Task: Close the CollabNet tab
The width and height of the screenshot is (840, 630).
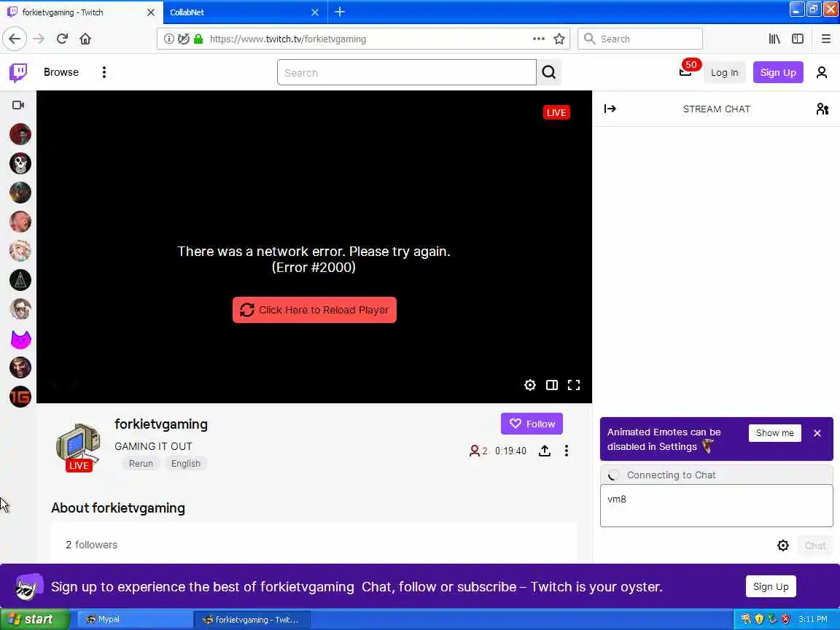Action: pyautogui.click(x=315, y=12)
